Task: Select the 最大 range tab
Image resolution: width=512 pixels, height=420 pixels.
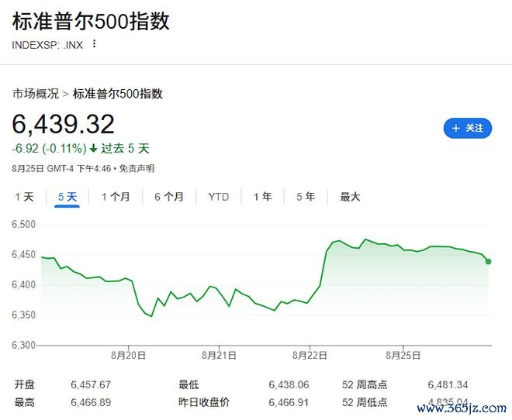Action: (x=350, y=197)
